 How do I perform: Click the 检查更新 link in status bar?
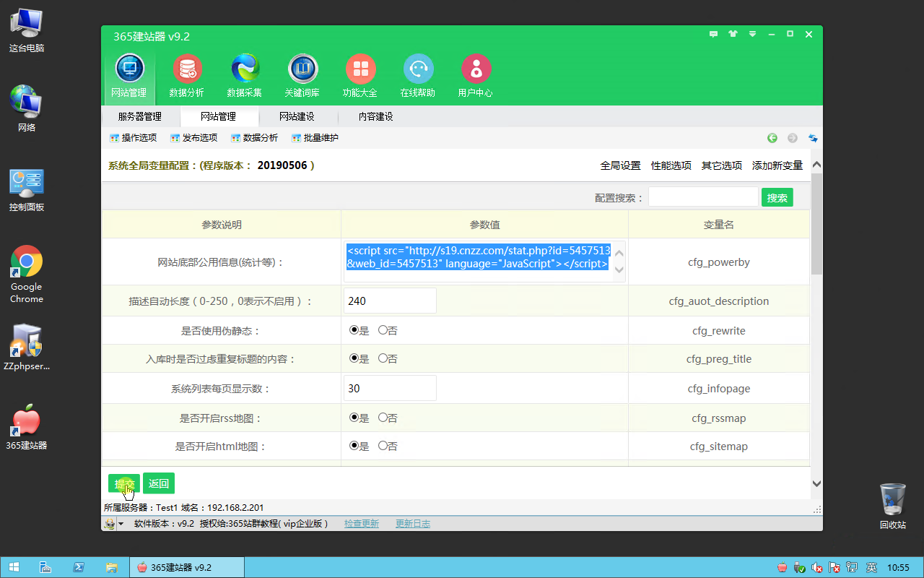362,524
